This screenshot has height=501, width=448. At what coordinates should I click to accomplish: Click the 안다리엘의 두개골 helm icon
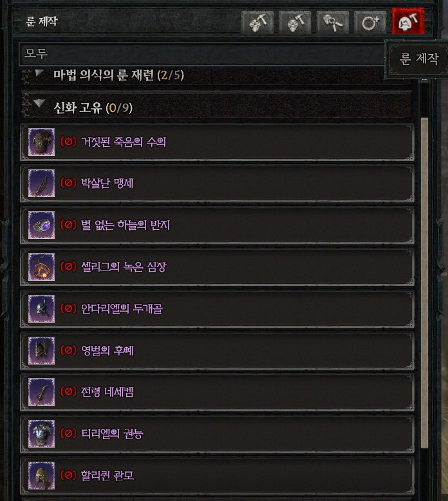coord(41,308)
